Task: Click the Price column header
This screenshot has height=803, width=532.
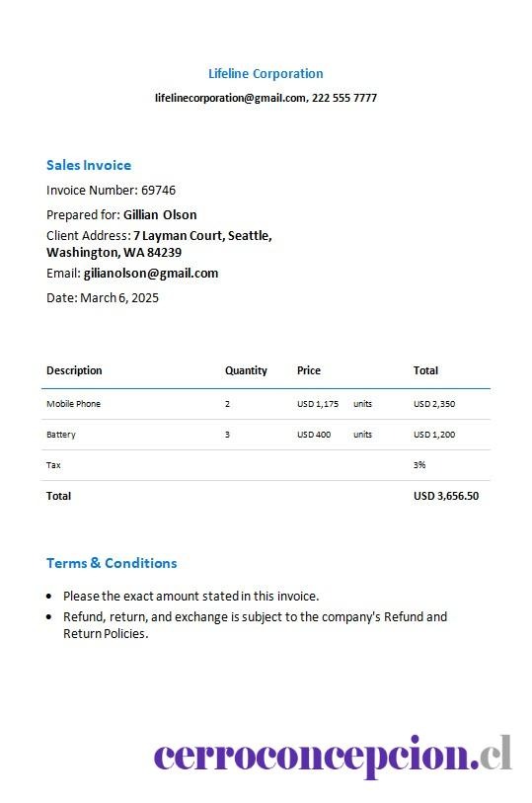Action: tap(309, 370)
